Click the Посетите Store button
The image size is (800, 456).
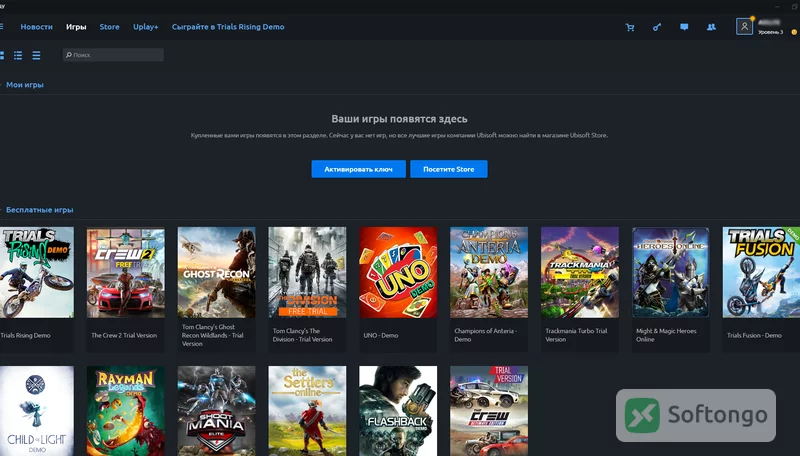pyautogui.click(x=448, y=169)
